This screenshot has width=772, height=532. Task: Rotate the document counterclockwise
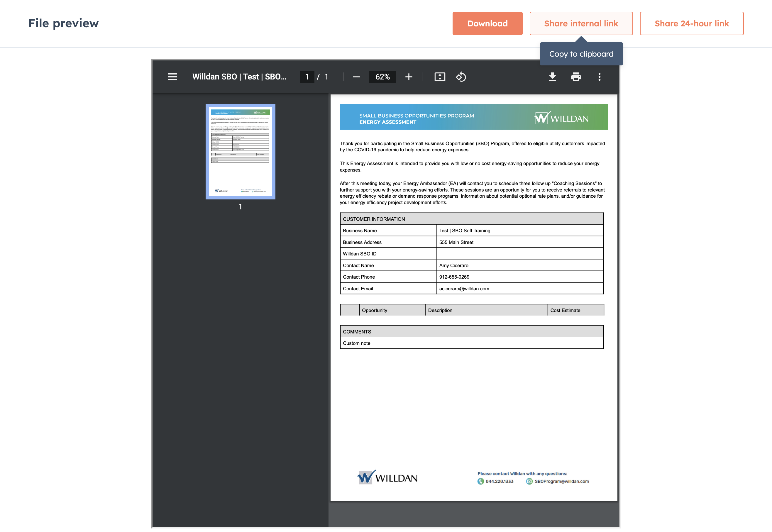[x=461, y=77]
